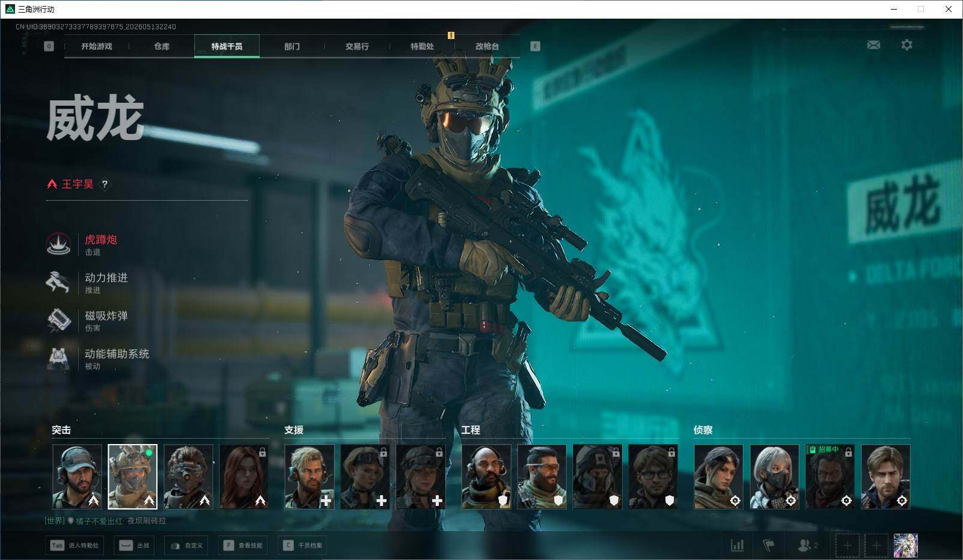
Task: Click the 支援 class heading
Action: 294,430
